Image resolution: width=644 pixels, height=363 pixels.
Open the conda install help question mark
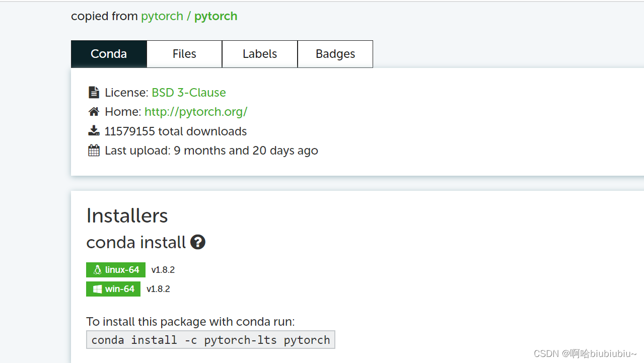coord(197,242)
